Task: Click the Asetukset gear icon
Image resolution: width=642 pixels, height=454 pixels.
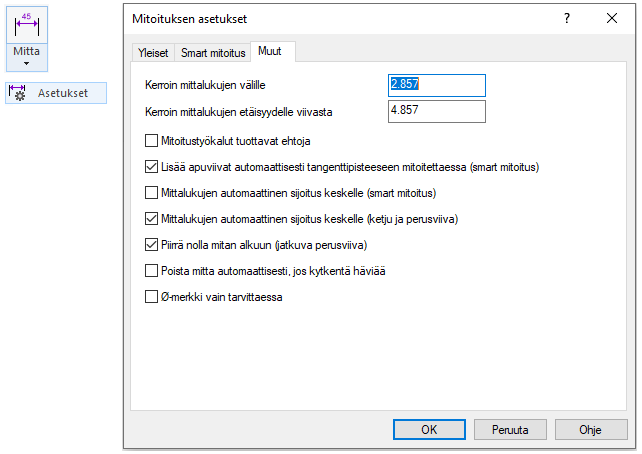Action: pos(17,93)
